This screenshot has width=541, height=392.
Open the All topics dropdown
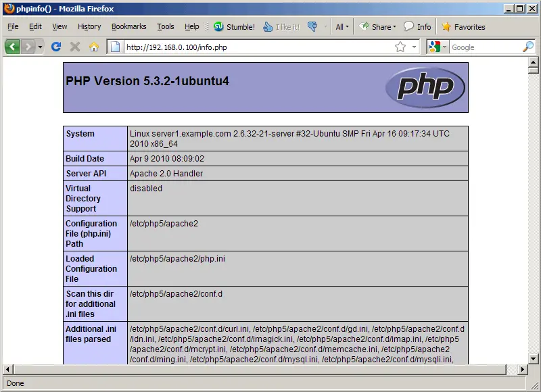342,26
